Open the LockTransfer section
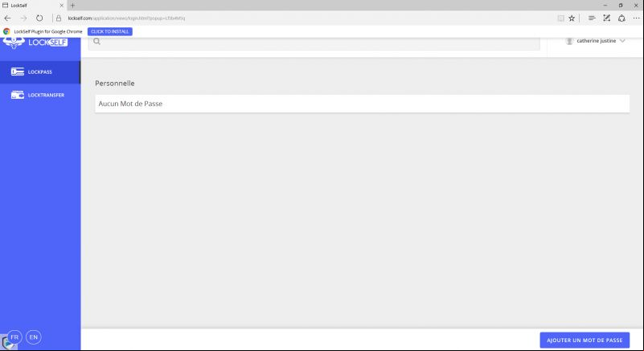This screenshot has width=644, height=351. [x=40, y=95]
